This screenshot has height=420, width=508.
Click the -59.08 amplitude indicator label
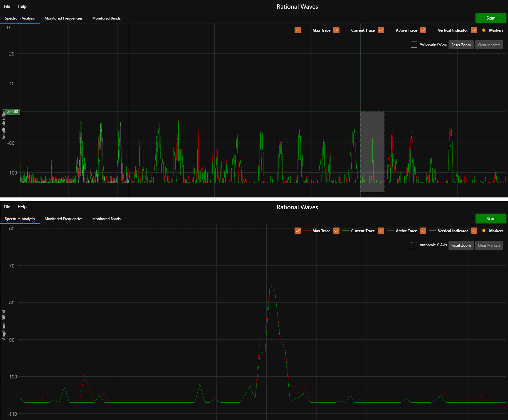tap(12, 112)
